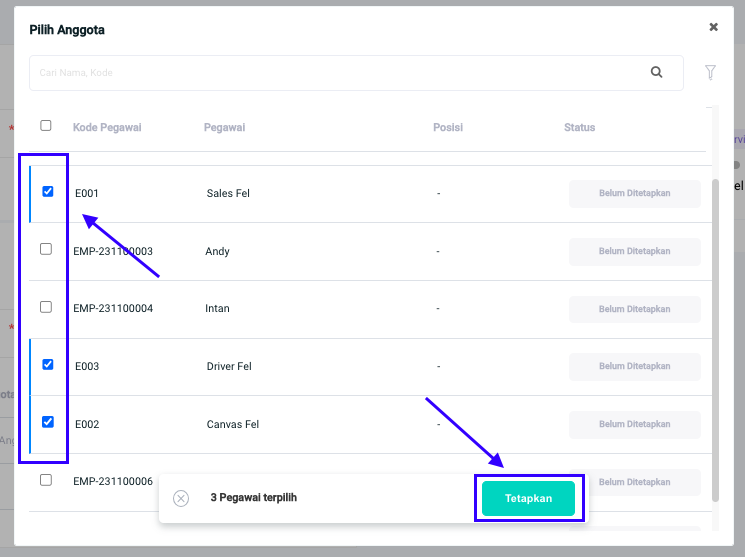This screenshot has width=745, height=557.
Task: Close the Pilih Anggota dialog
Action: (713, 27)
